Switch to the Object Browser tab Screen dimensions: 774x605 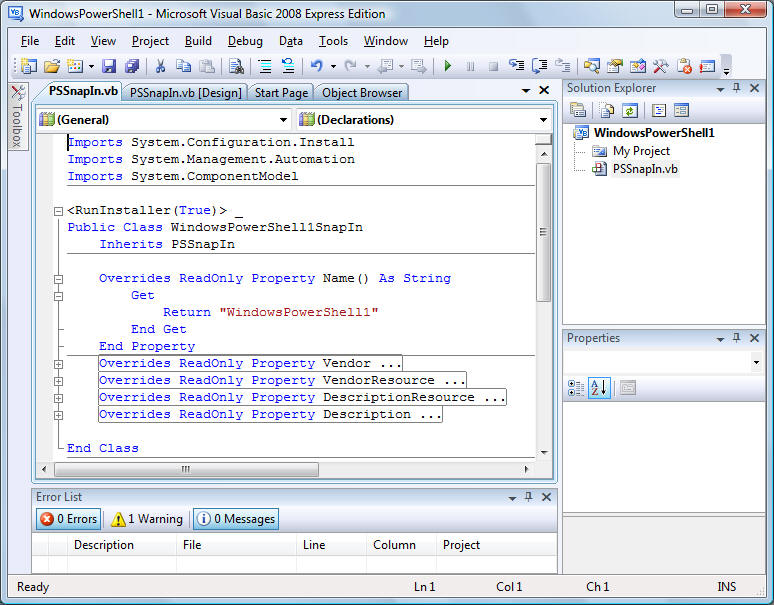[x=362, y=93]
